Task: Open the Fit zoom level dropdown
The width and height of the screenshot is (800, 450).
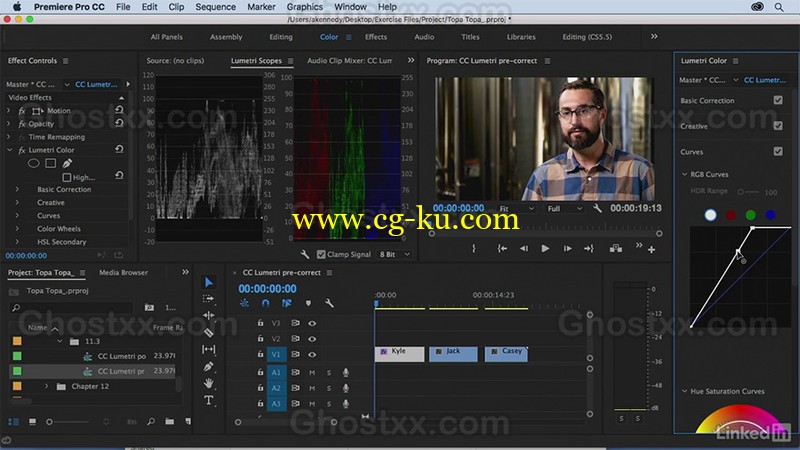Action: coord(516,208)
